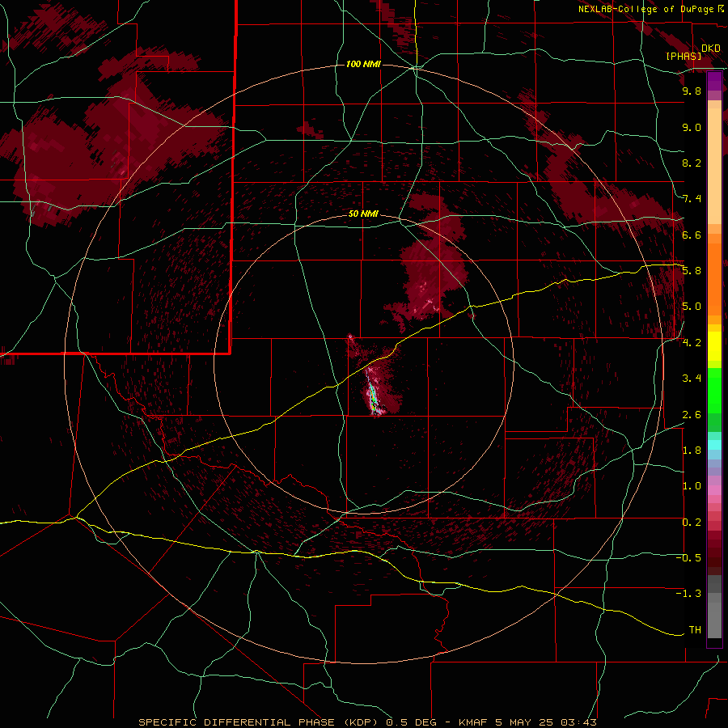Click the [PHAS] units label

[684, 56]
